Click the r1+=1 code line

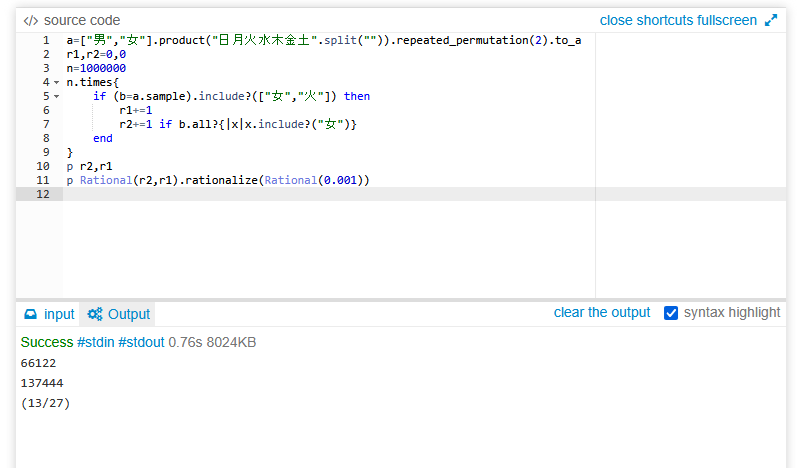click(x=136, y=111)
